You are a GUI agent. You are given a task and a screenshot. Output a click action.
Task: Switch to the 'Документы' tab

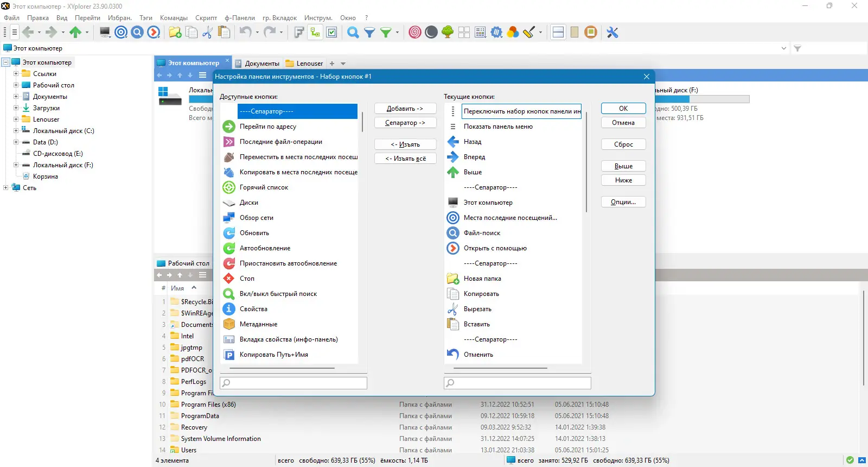[x=257, y=64]
